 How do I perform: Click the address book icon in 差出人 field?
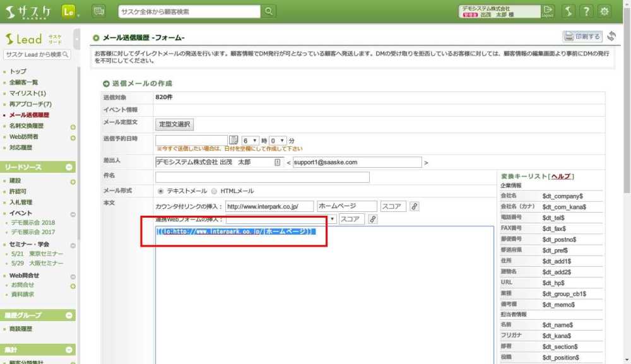coord(277,162)
